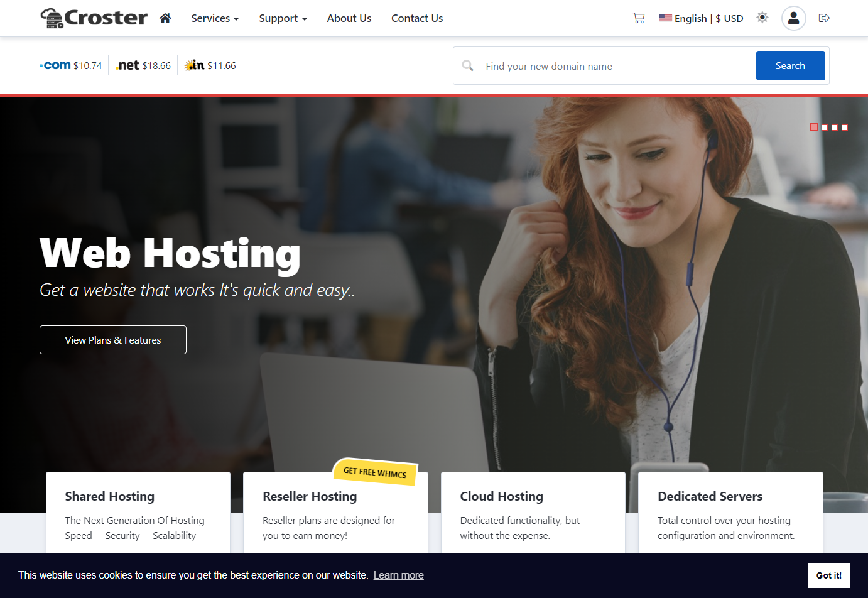Viewport: 868px width, 598px height.
Task: Go to About Us page
Action: tap(349, 18)
